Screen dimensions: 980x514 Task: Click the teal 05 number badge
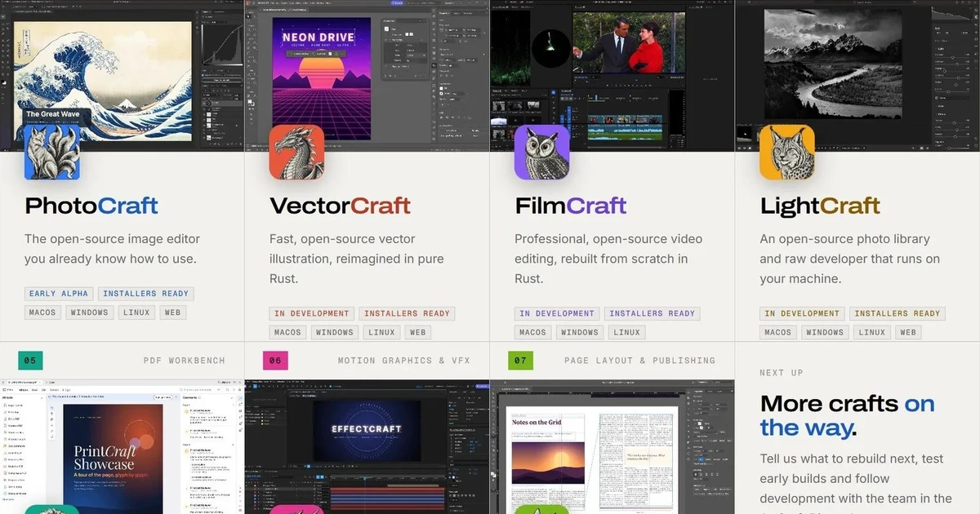pos(30,361)
